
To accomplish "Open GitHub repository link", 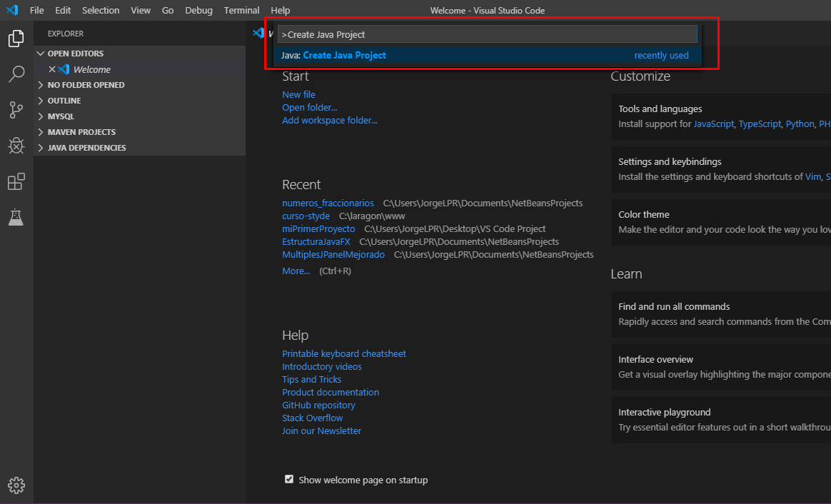I will pyautogui.click(x=318, y=405).
